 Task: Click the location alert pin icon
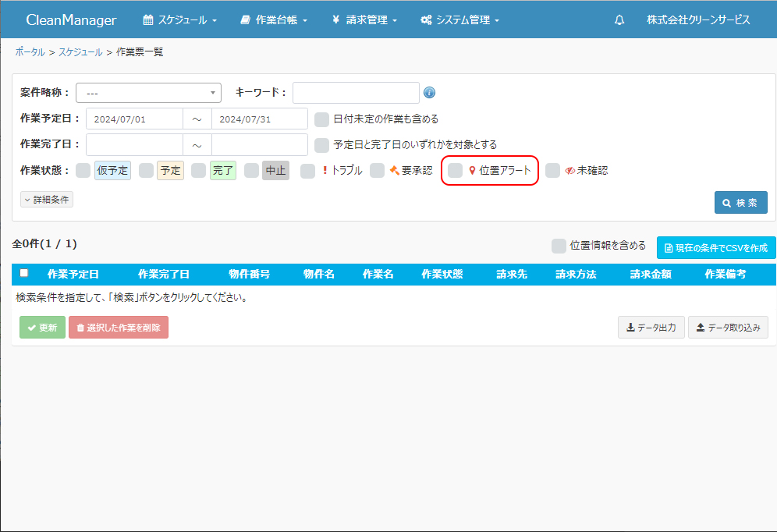pyautogui.click(x=471, y=171)
